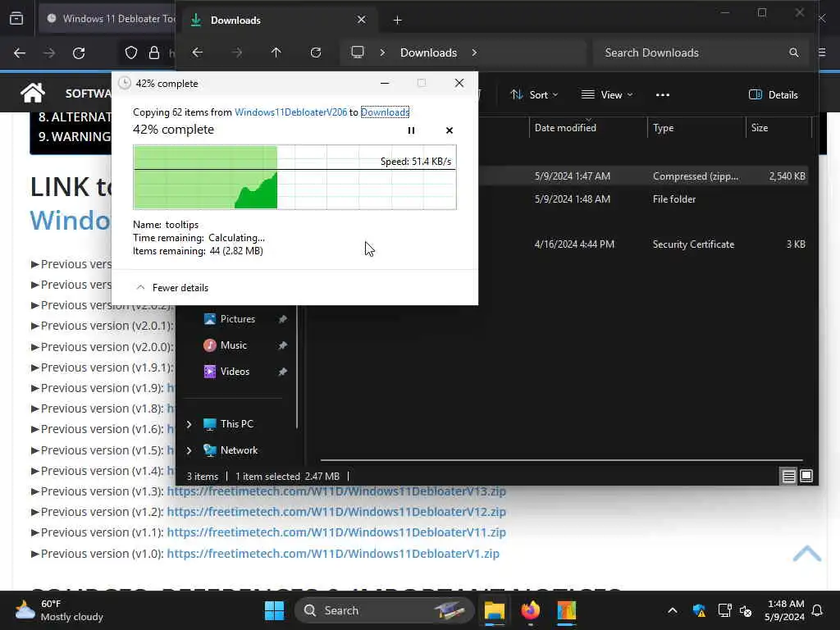The image size is (840, 630).
Task: Sort by the Type column header
Action: pyautogui.click(x=696, y=128)
